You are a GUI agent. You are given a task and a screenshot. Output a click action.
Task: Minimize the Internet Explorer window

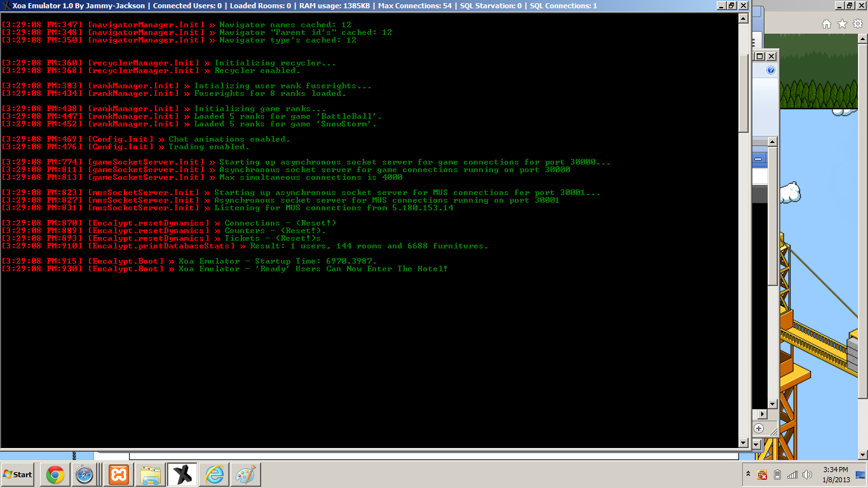pyautogui.click(x=839, y=5)
